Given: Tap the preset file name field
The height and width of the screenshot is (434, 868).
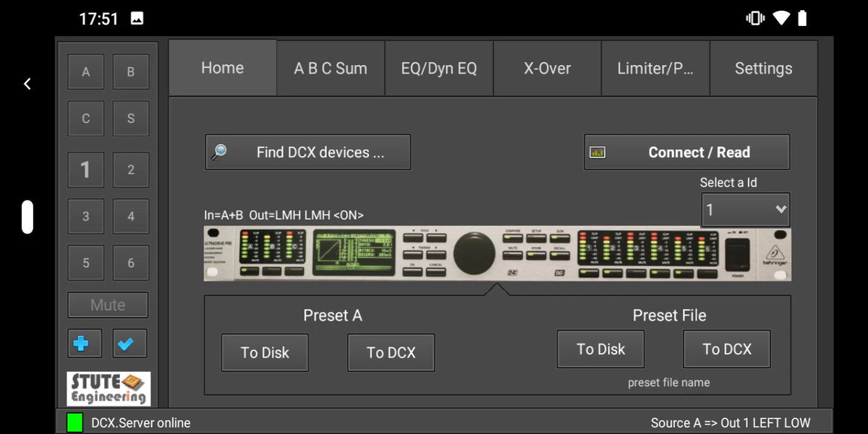Looking at the screenshot, I should pyautogui.click(x=668, y=383).
